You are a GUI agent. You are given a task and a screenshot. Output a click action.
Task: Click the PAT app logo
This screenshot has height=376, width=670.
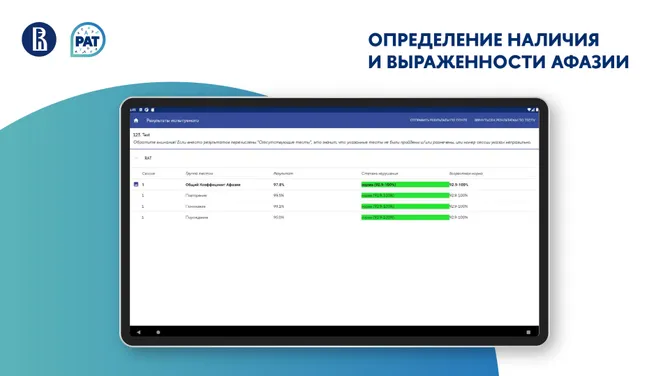point(88,40)
